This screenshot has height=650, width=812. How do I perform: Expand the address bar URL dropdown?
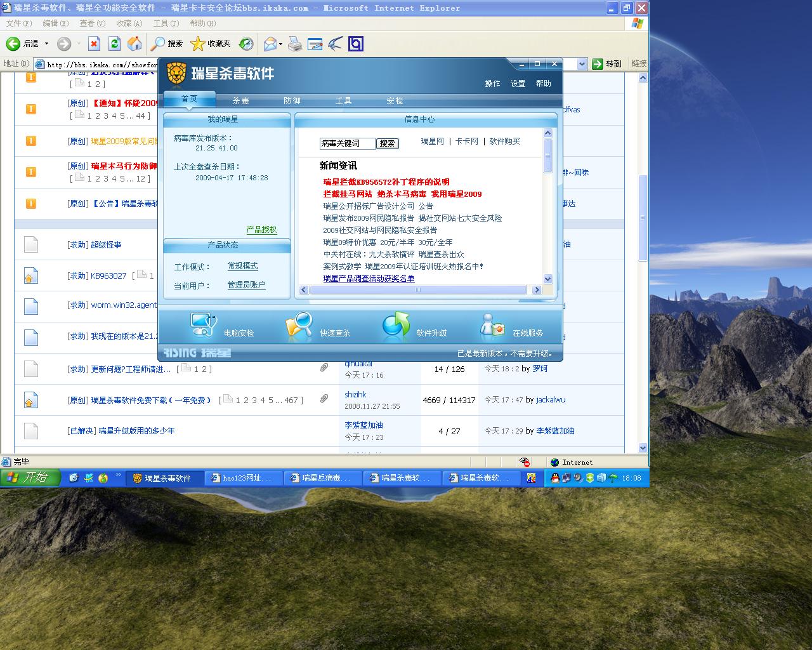[x=582, y=64]
